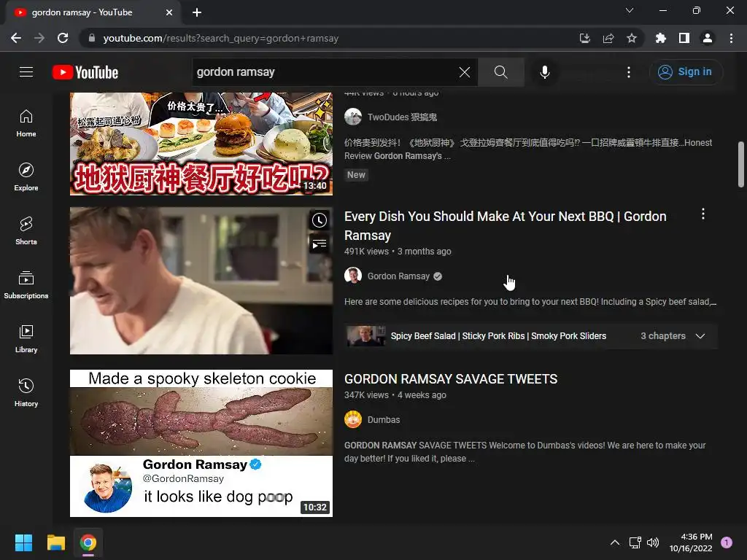Viewport: 747px width, 560px height.
Task: Click the TwoDudes channel avatar
Action: pyautogui.click(x=353, y=117)
